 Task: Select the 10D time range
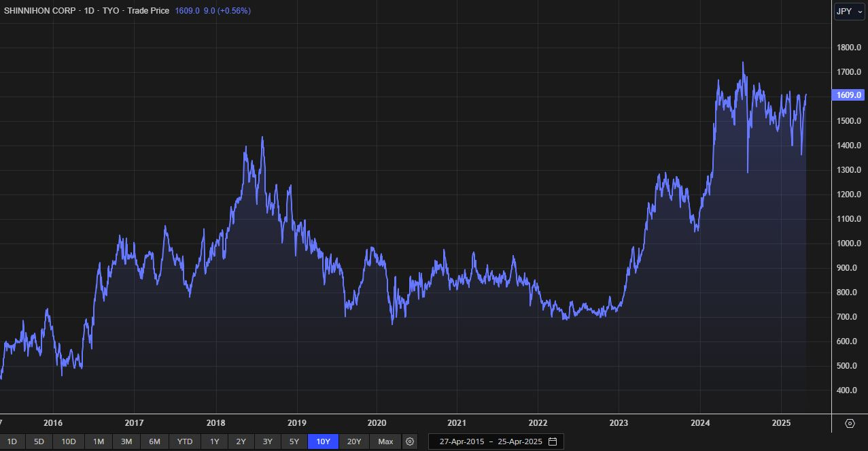click(x=69, y=441)
